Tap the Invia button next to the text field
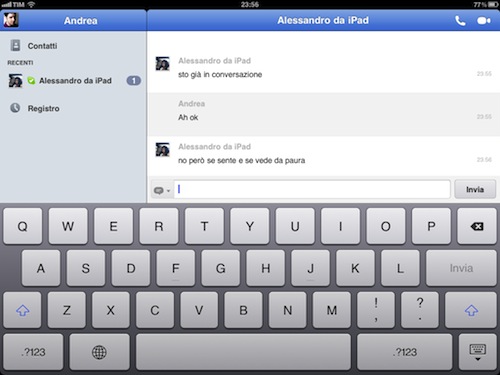This screenshot has width=500, height=375. [x=475, y=189]
